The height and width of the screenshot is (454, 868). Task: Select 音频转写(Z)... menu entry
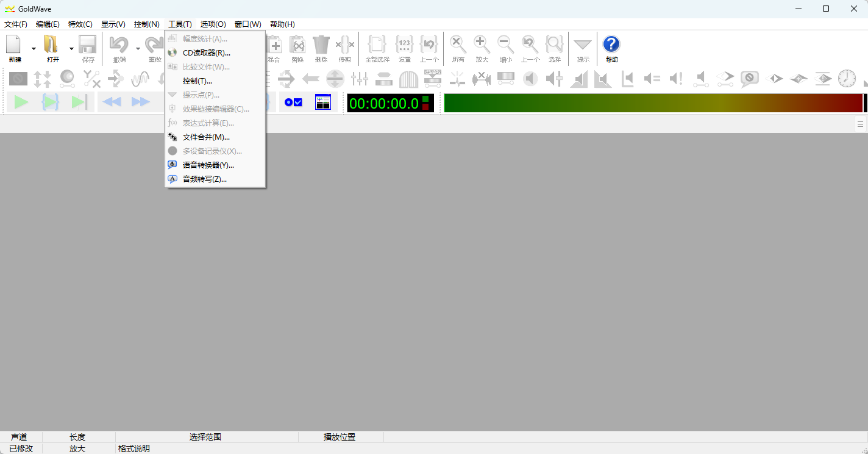pos(215,179)
